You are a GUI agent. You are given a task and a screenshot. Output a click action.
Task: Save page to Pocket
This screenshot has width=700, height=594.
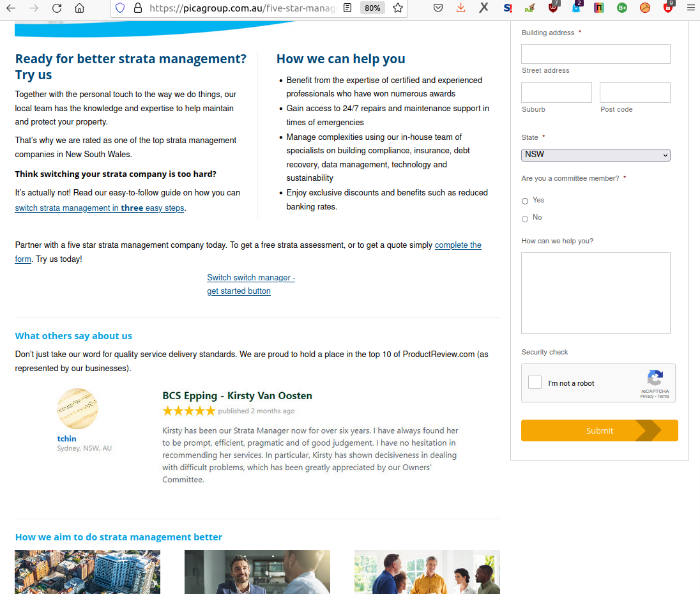pos(438,8)
